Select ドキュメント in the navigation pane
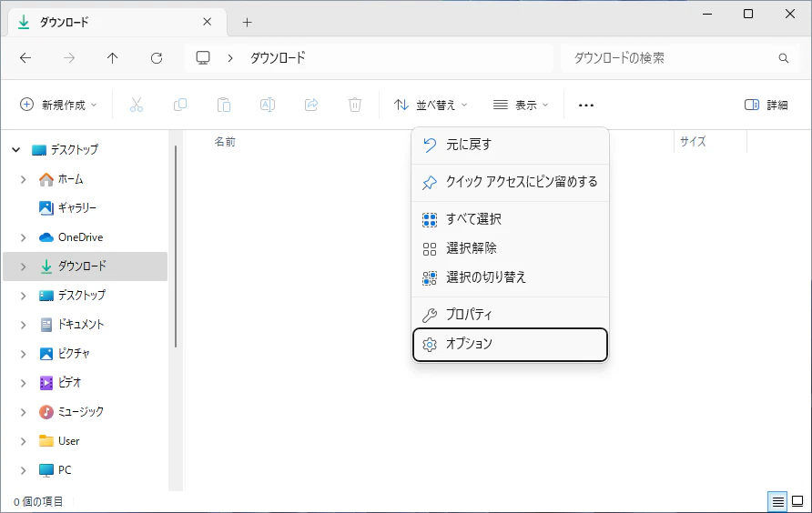 click(x=81, y=325)
